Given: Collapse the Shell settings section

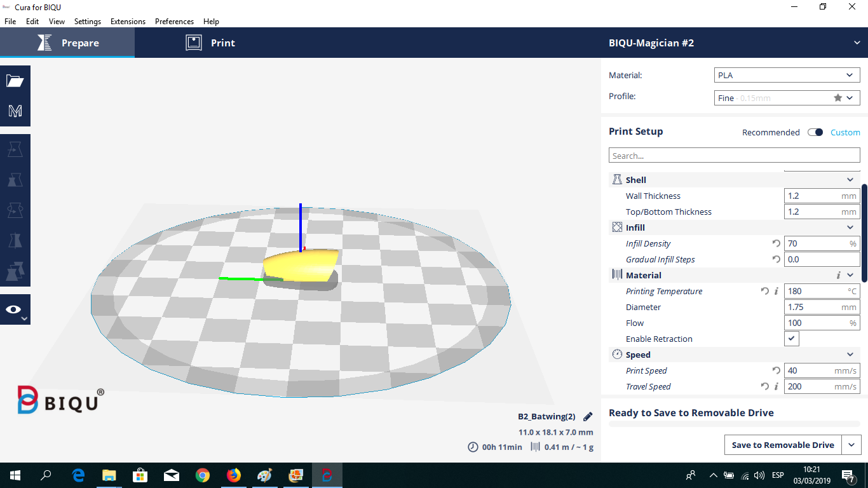Looking at the screenshot, I should tap(850, 180).
